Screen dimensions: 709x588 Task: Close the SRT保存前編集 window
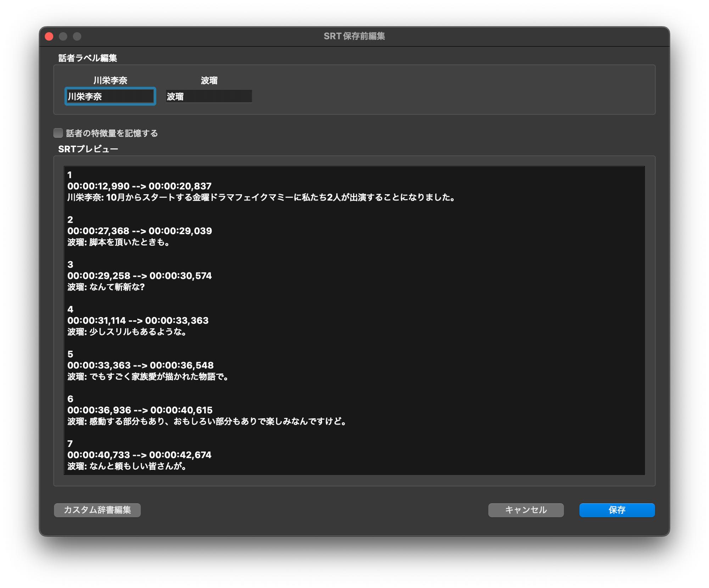tap(49, 36)
